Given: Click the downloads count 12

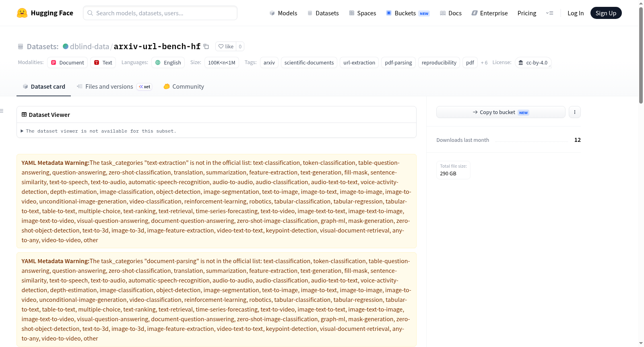Looking at the screenshot, I should (x=578, y=140).
